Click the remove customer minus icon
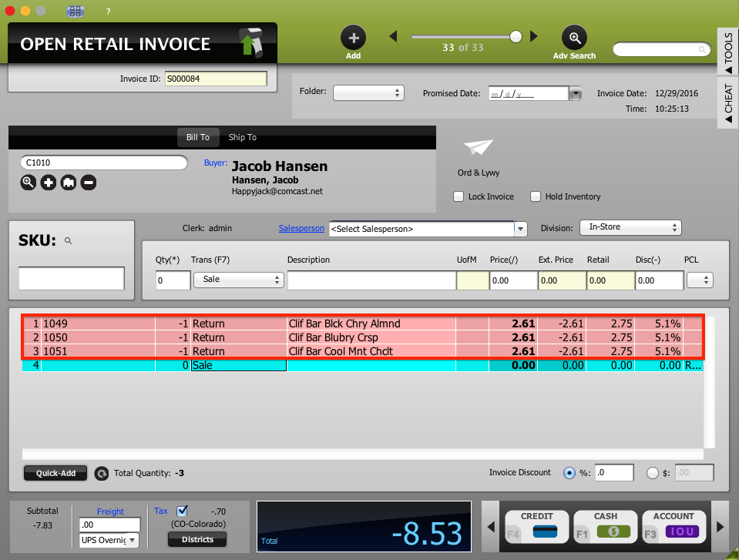This screenshot has height=560, width=739. pyautogui.click(x=88, y=183)
